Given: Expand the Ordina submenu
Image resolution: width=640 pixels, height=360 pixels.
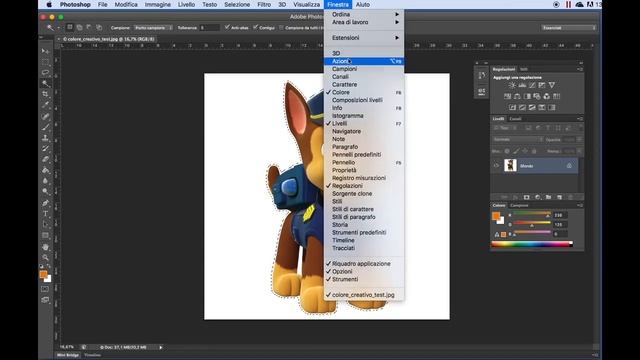Looking at the screenshot, I should [x=364, y=14].
